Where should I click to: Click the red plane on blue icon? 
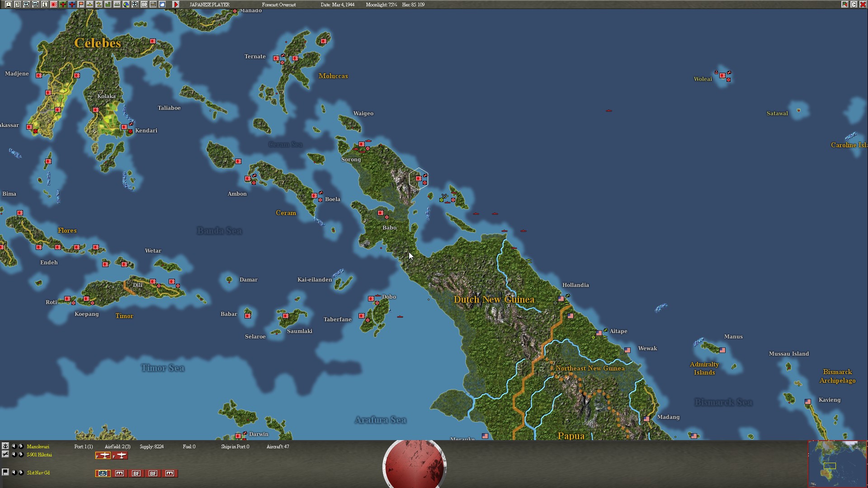coord(72,5)
